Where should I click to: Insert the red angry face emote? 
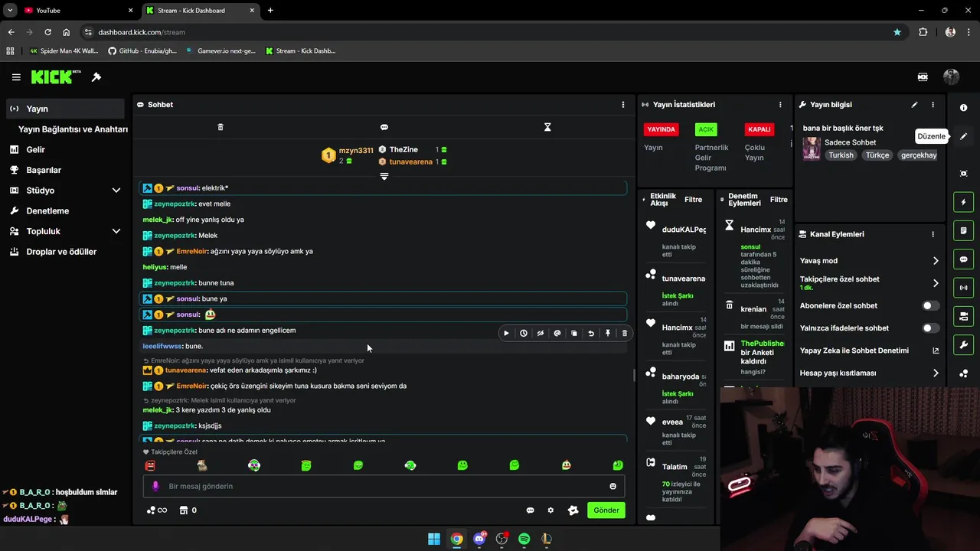(150, 465)
